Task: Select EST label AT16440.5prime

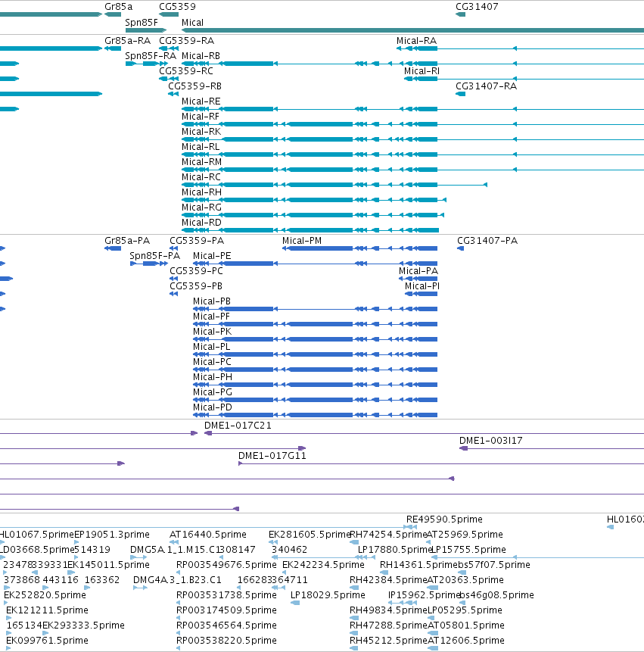Action: pos(208,535)
